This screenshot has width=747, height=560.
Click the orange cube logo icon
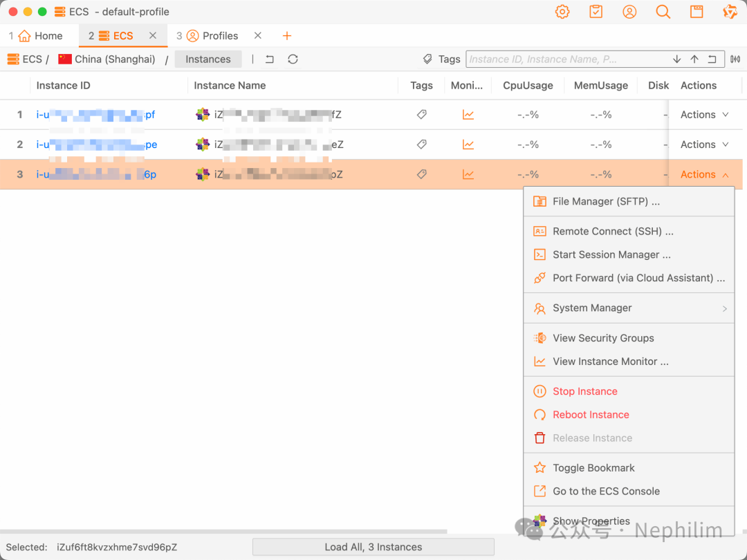pyautogui.click(x=730, y=12)
